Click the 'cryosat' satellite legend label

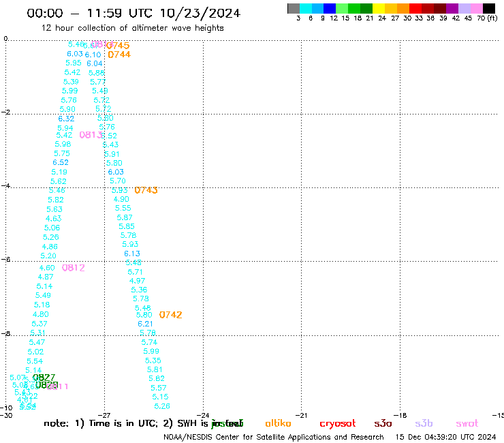(338, 424)
